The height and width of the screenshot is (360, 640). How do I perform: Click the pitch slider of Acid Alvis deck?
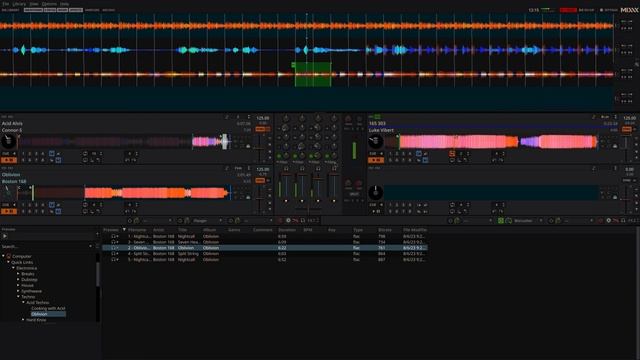pos(260,147)
